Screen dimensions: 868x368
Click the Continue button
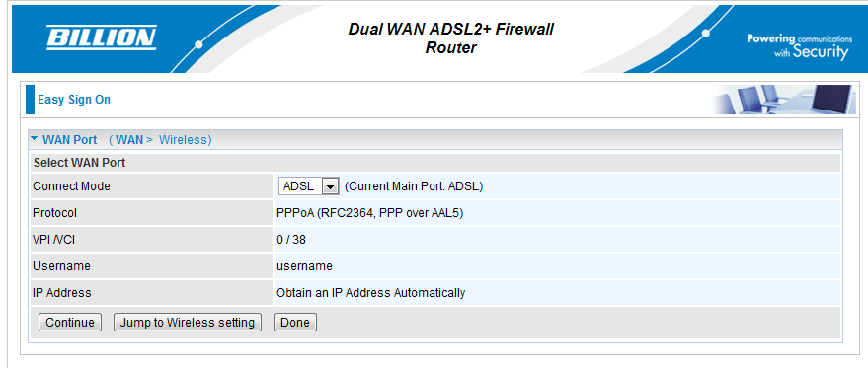click(70, 322)
